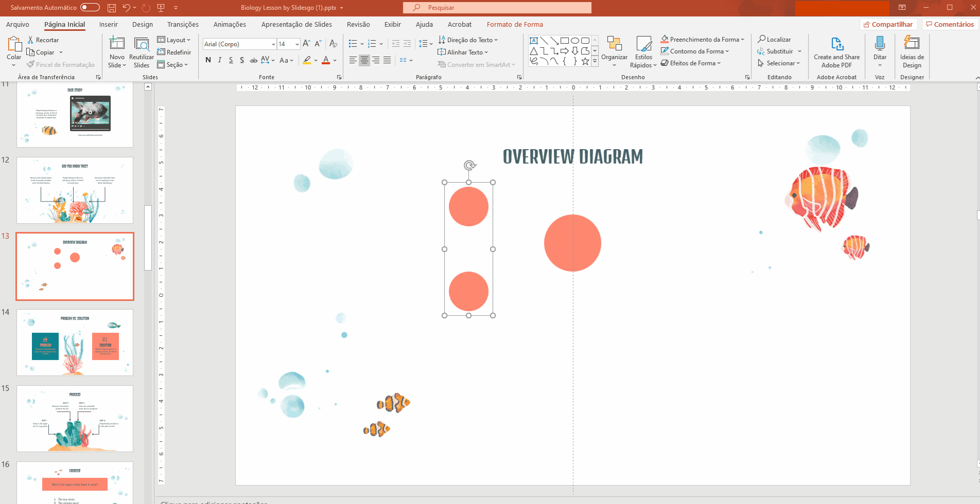Toggle strikethrough formatting
Image resolution: width=980 pixels, height=504 pixels.
(253, 60)
